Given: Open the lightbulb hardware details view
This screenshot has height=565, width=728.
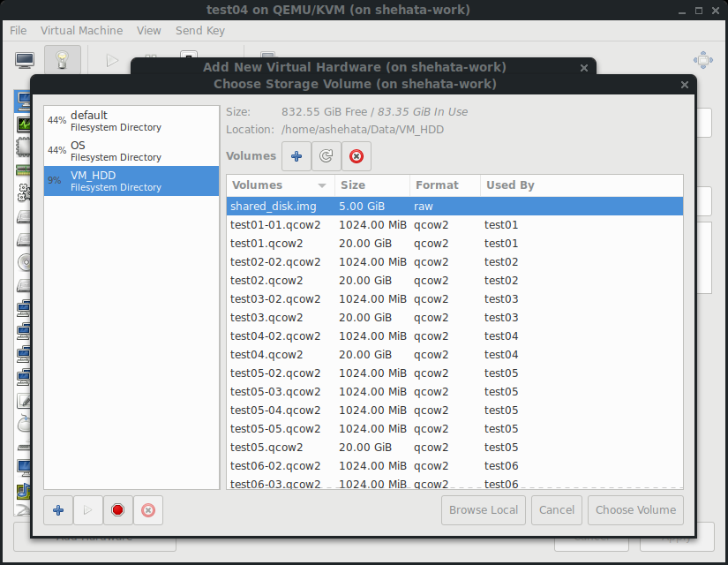Looking at the screenshot, I should (62, 60).
